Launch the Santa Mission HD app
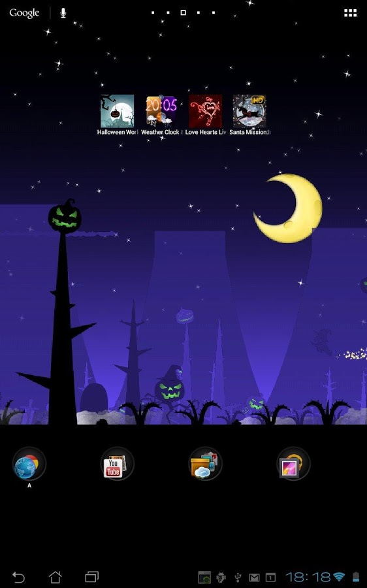Image resolution: width=367 pixels, height=588 pixels. (x=249, y=114)
